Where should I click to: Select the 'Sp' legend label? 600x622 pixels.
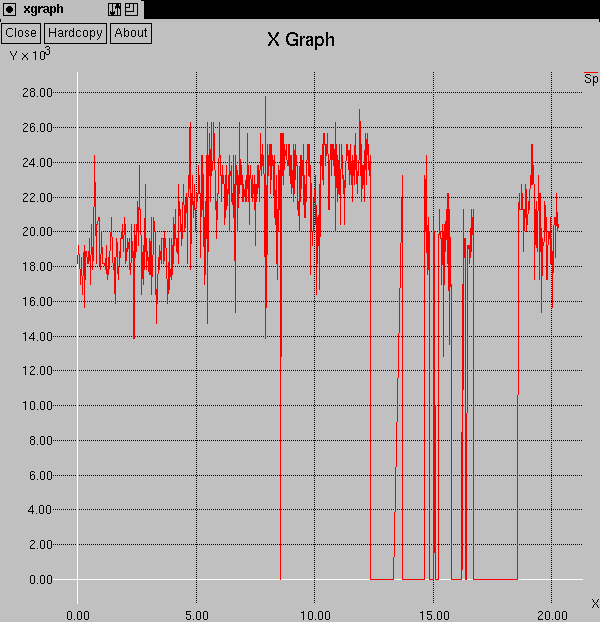pyautogui.click(x=591, y=80)
